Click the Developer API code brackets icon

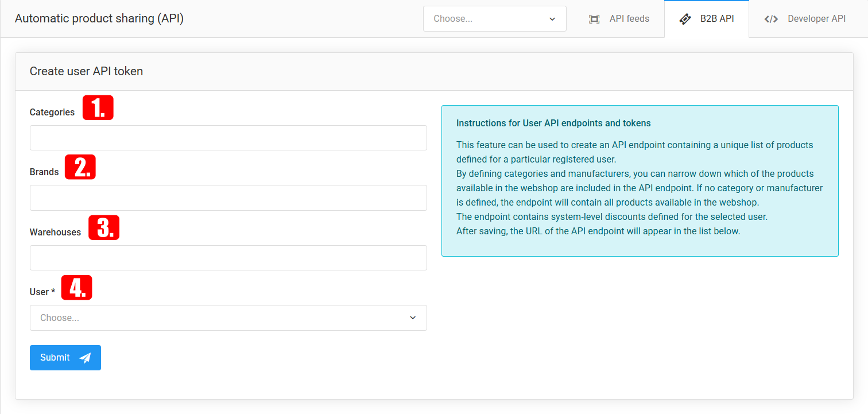coord(771,19)
